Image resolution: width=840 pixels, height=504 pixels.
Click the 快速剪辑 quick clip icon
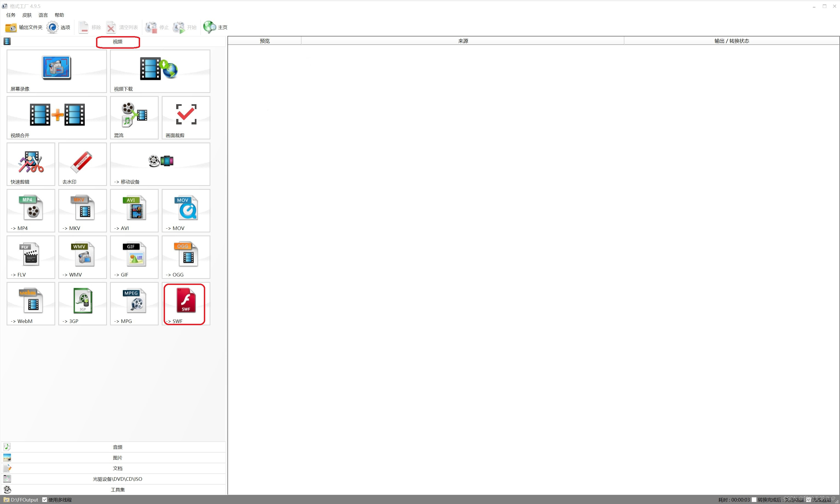[x=31, y=164]
